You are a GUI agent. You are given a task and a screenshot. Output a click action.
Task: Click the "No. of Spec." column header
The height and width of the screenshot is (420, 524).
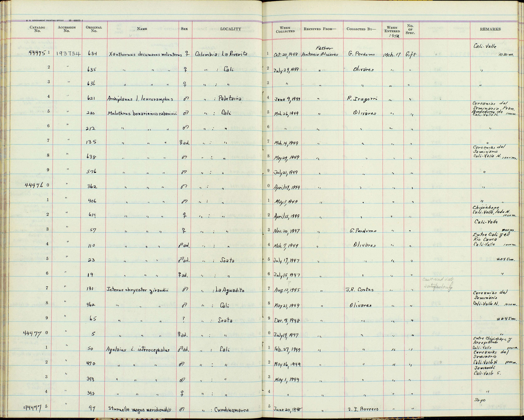pyautogui.click(x=410, y=29)
